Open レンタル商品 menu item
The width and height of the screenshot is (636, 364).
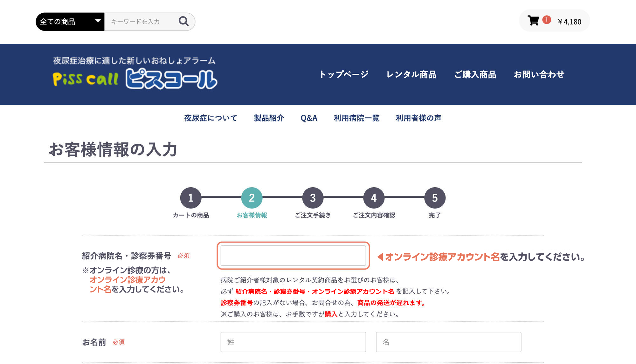411,74
